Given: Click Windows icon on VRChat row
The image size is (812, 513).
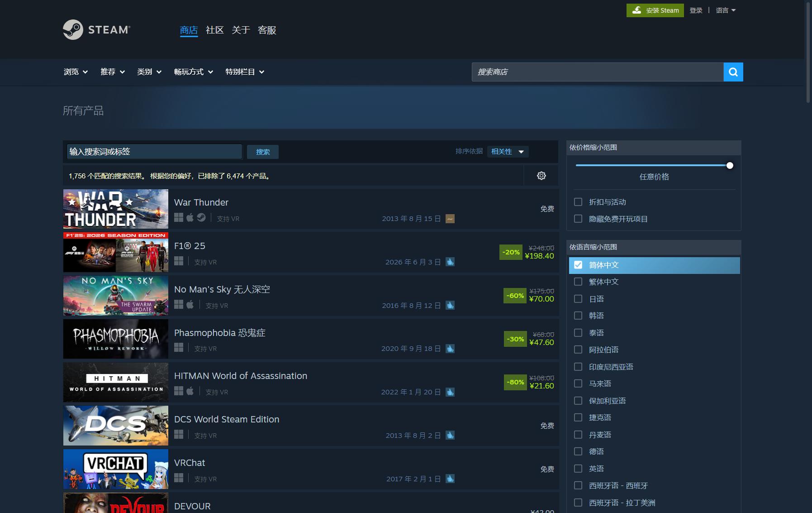Looking at the screenshot, I should tap(179, 478).
